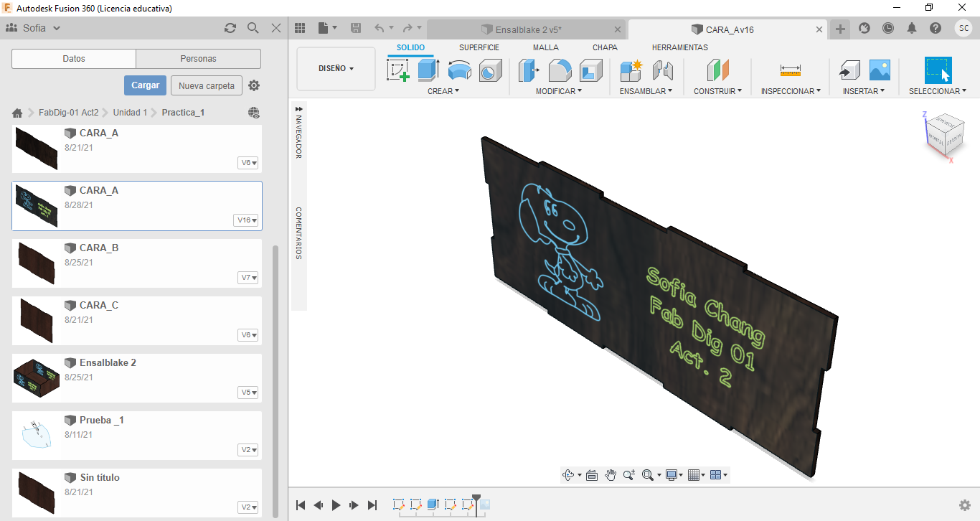Select the Revolve tool icon

tap(459, 70)
